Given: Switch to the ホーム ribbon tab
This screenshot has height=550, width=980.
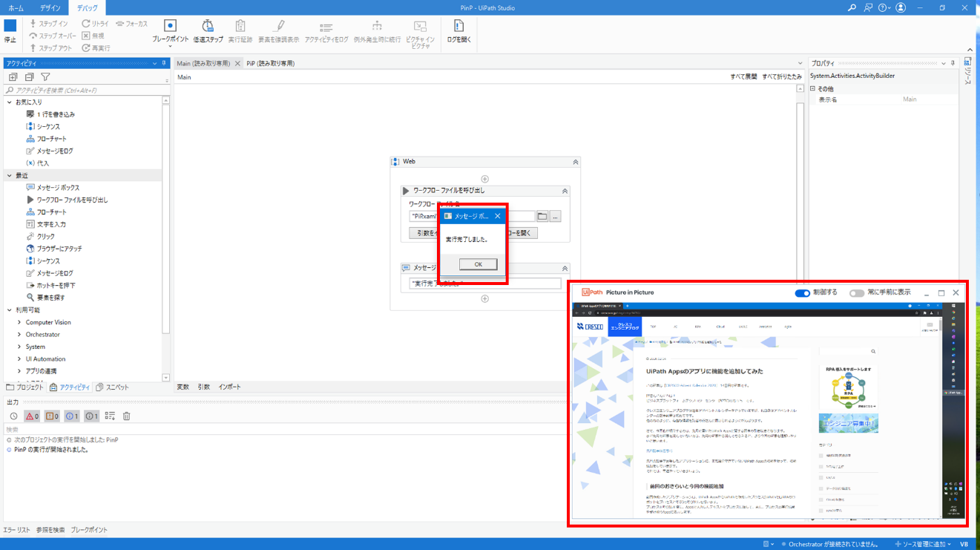Looking at the screenshot, I should 16,7.
